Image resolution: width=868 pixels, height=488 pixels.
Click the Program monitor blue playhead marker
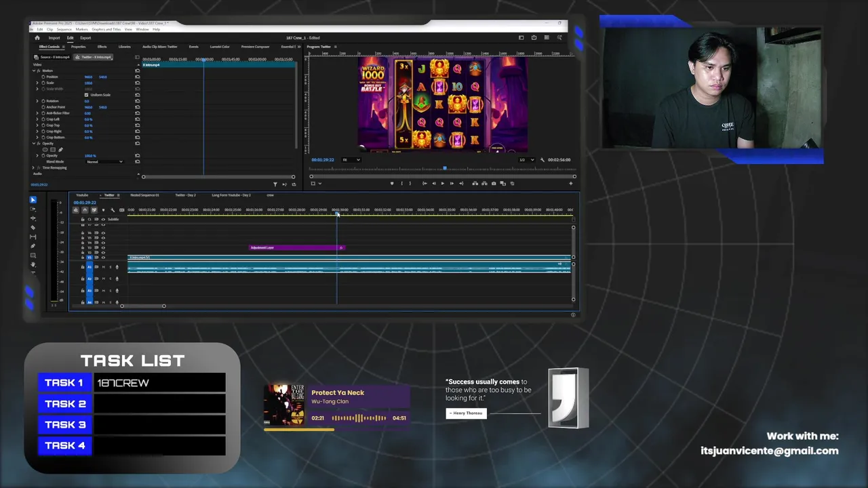tap(445, 168)
